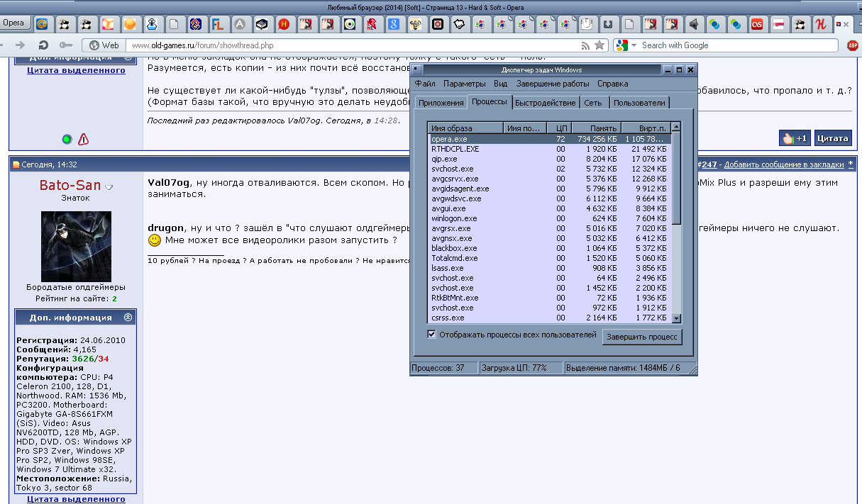Open the Параметры menu in Task Manager
Viewport: 862px width, 504px height.
(x=465, y=84)
